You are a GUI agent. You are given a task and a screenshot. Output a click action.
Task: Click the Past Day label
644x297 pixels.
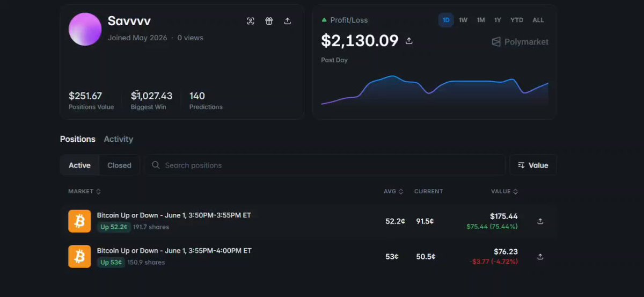334,60
